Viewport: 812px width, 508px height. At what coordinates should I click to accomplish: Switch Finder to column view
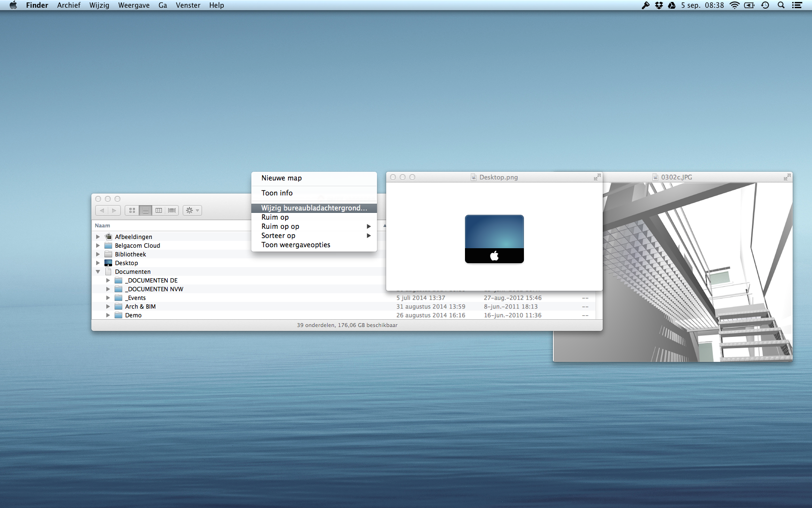click(159, 210)
